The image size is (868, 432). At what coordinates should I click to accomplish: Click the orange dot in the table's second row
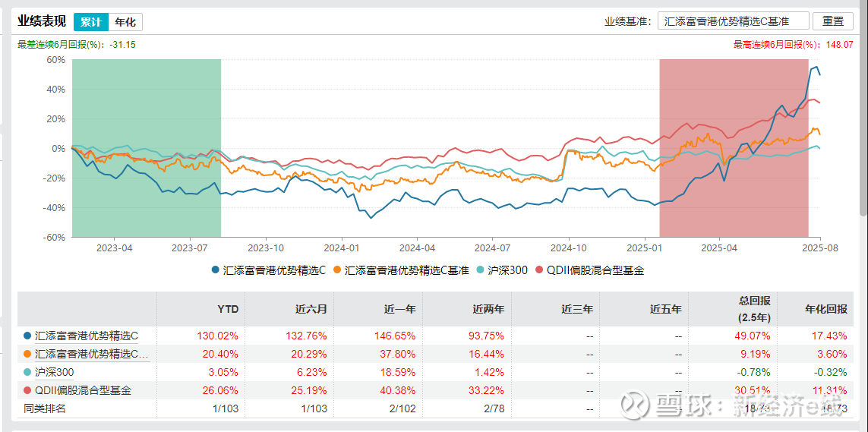(28, 353)
